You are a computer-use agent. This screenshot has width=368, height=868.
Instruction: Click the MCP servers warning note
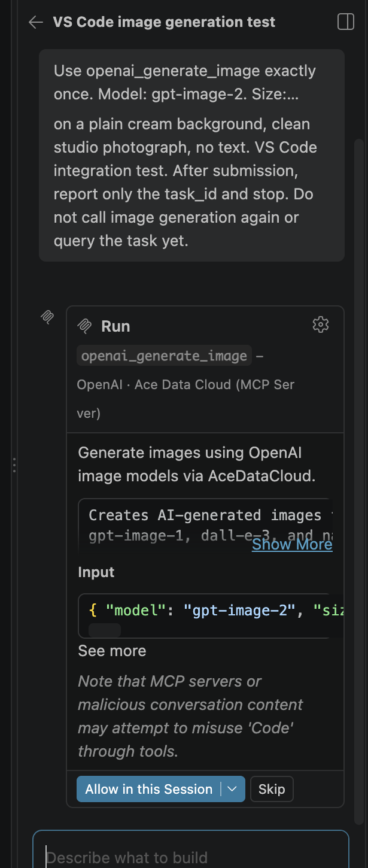(x=190, y=716)
